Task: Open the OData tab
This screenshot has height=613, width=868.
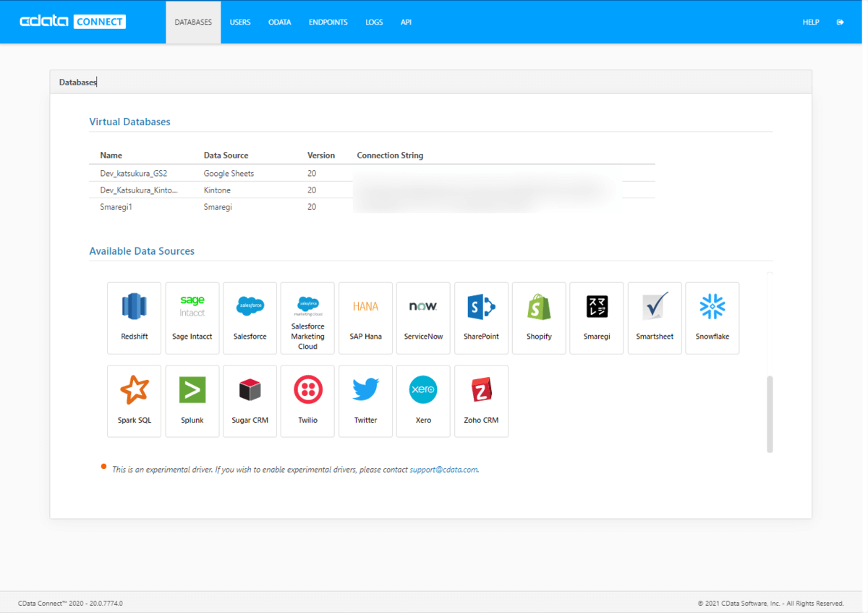Action: 279,22
